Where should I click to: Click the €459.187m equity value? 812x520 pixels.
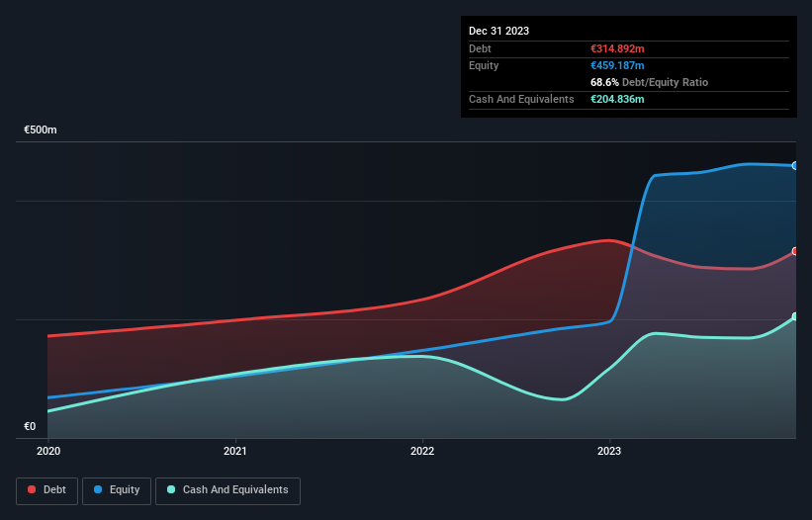click(617, 65)
